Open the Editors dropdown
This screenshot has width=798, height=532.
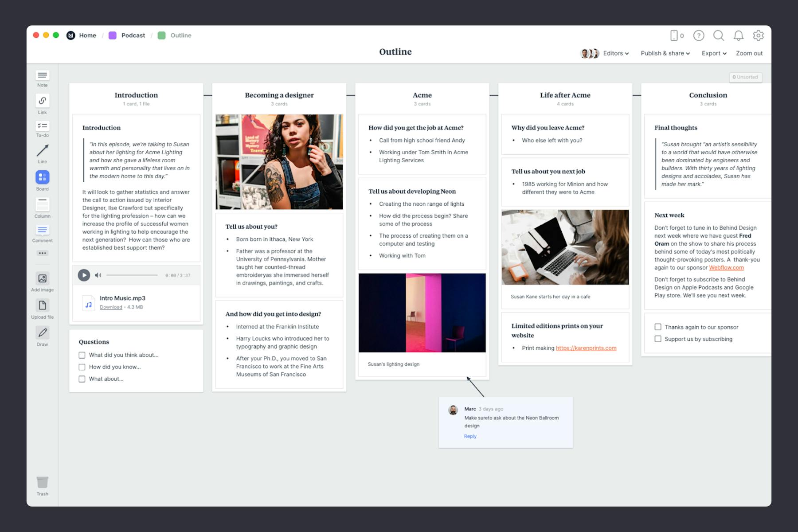[615, 53]
